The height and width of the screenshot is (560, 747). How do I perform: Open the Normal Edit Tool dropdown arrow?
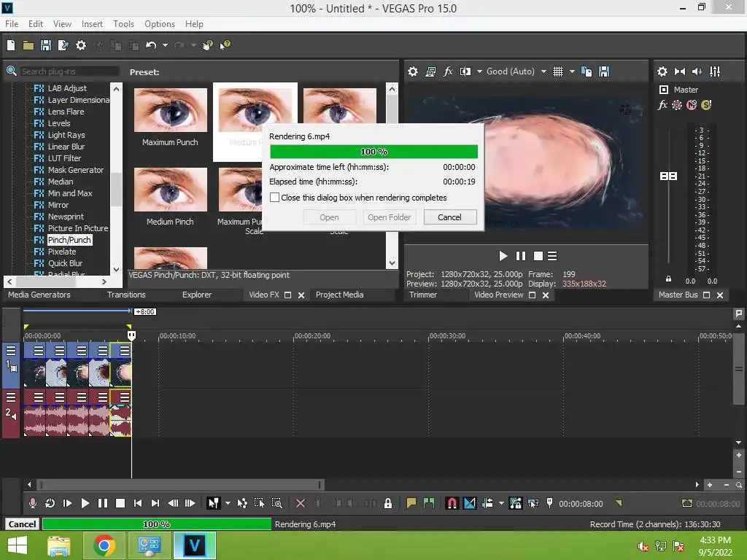tap(228, 503)
